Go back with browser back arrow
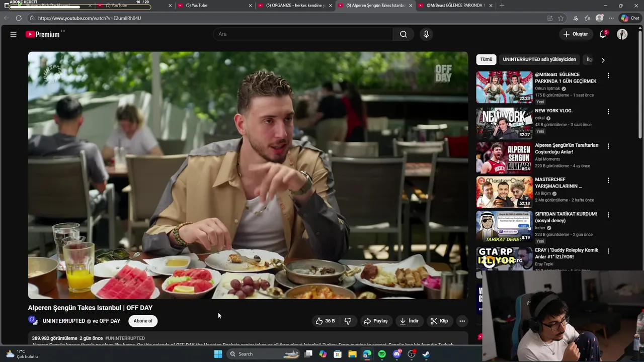The image size is (644, 362). 6,18
